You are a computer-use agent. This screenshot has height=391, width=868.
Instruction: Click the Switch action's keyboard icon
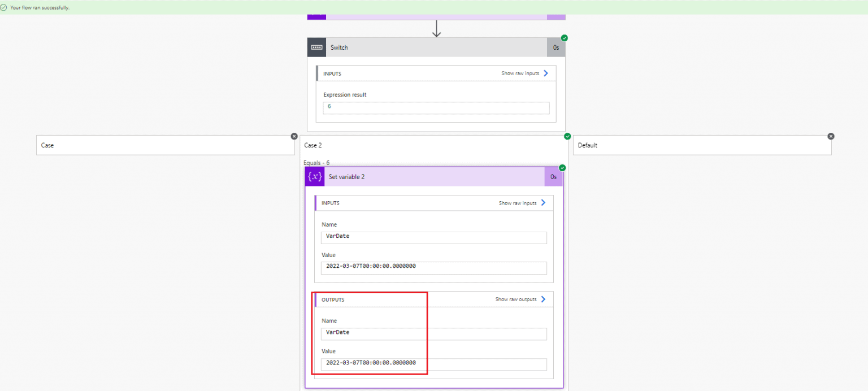(x=316, y=47)
